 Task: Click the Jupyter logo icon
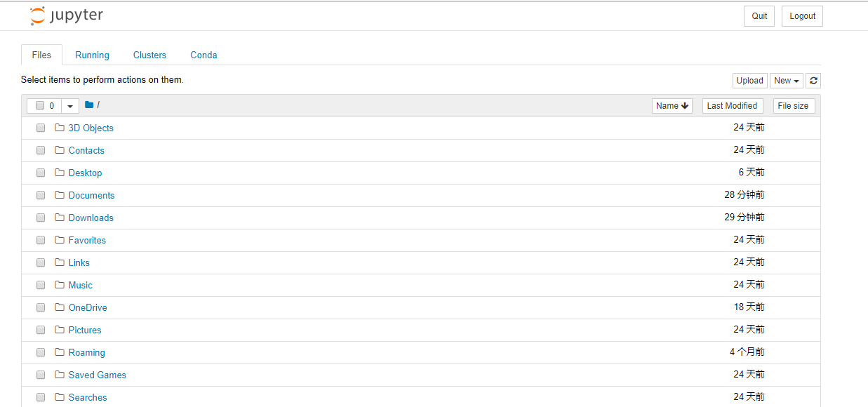pyautogui.click(x=37, y=16)
